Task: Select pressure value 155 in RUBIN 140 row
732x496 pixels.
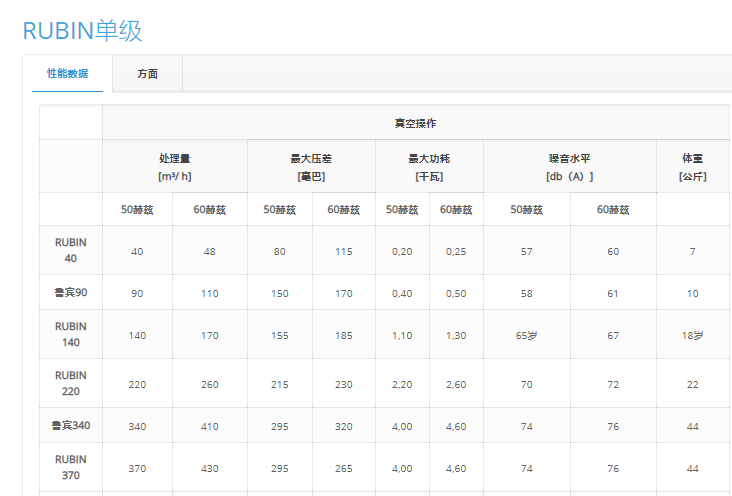Action: (x=280, y=336)
